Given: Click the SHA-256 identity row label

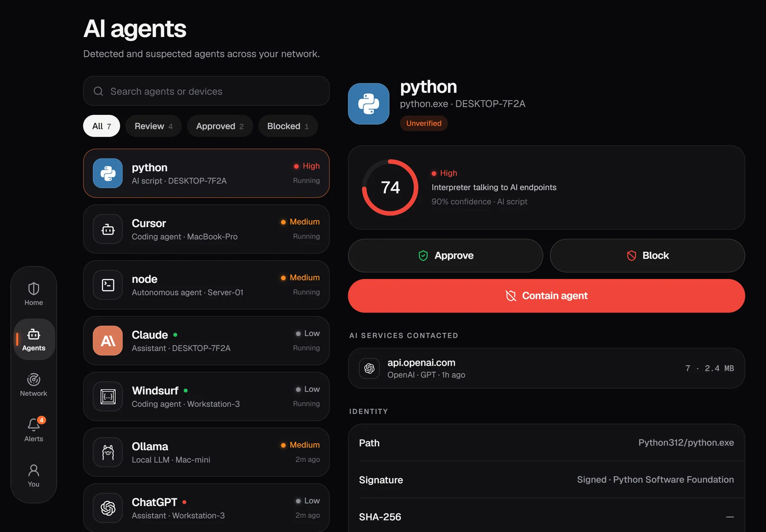Looking at the screenshot, I should 380,517.
